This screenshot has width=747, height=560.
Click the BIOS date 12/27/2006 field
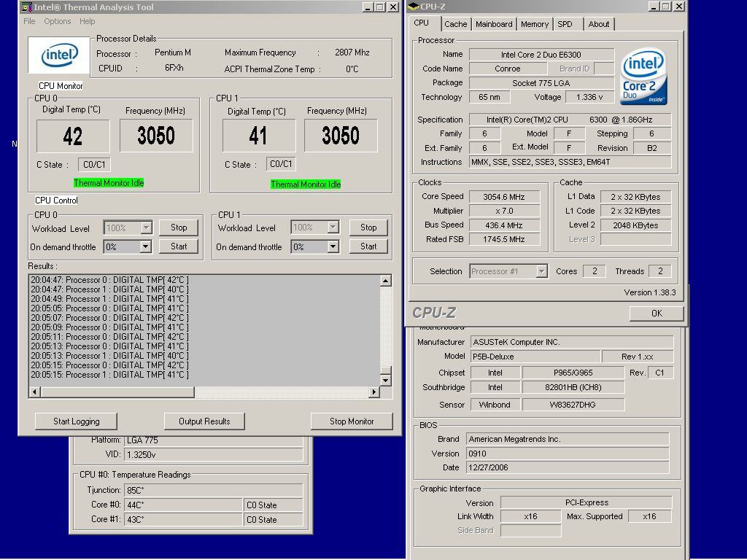click(568, 467)
